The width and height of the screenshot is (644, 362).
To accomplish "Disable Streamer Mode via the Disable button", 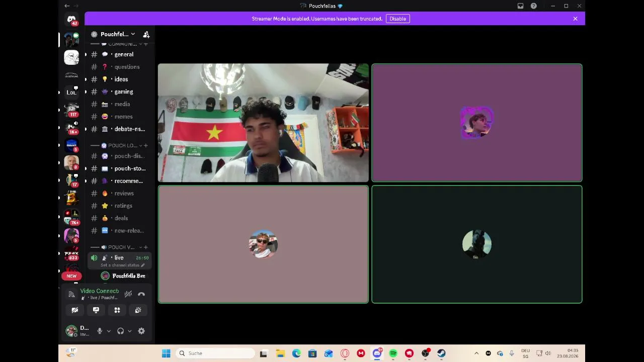I will (397, 19).
